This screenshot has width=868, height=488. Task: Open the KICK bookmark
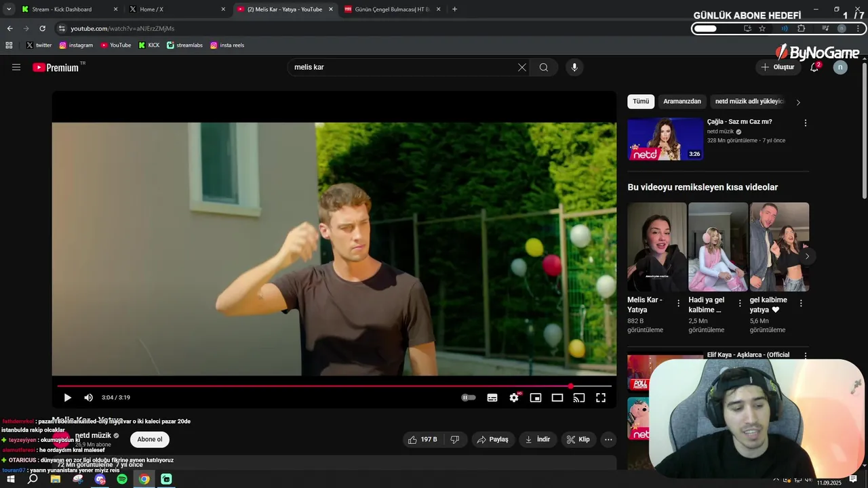click(149, 45)
